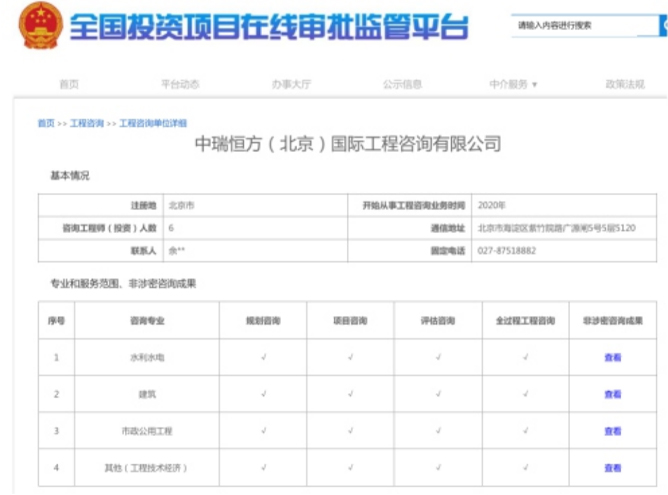668x495 pixels.
Task: Click the national emblem logo
Action: (x=41, y=27)
